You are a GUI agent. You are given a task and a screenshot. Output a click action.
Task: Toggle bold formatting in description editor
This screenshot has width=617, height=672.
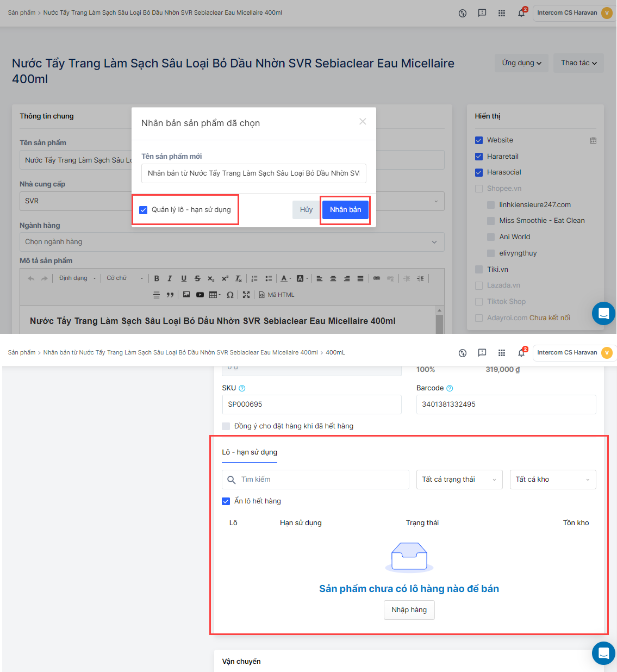(x=157, y=278)
